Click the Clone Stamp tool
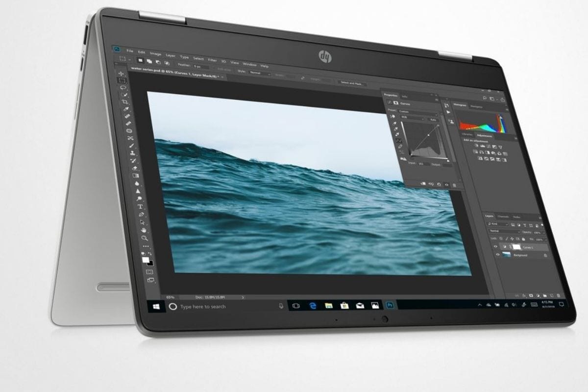588x392 pixels. [132, 153]
